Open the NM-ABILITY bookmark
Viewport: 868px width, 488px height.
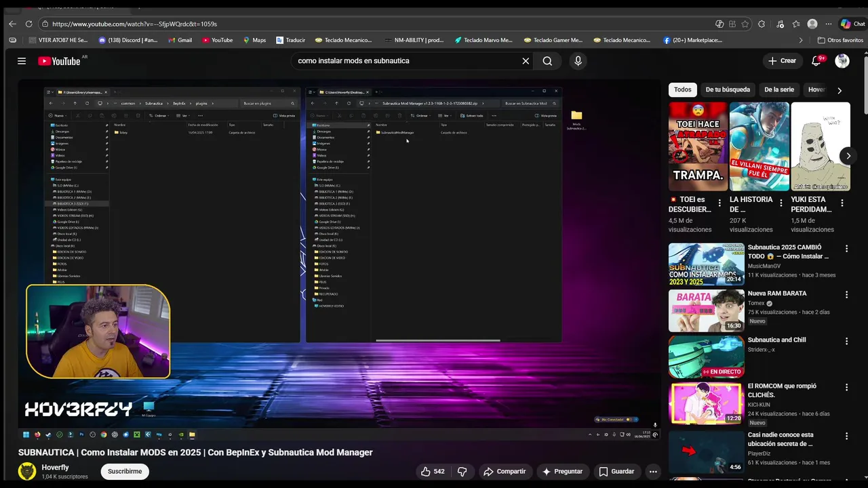[414, 40]
